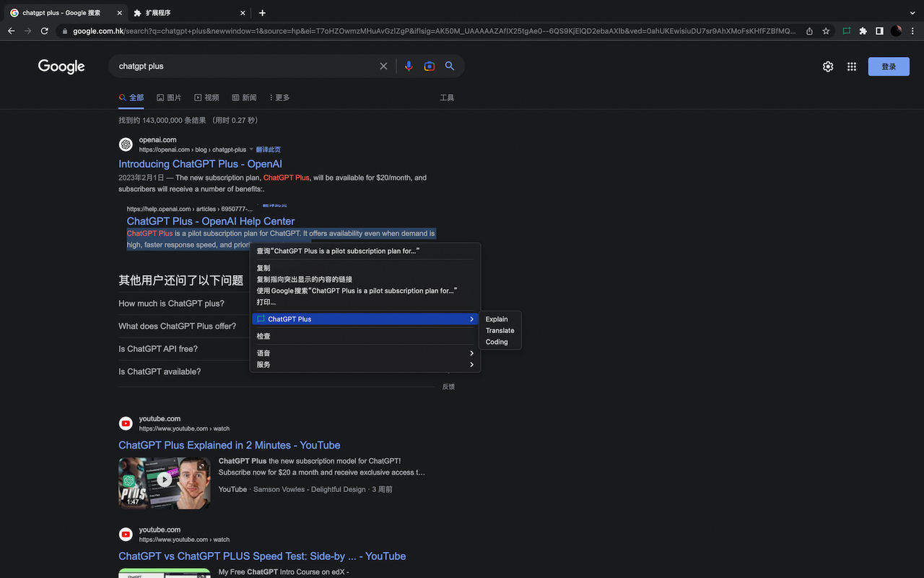
Task: Select Coding from the ChatGPT Plus submenu
Action: [x=500, y=342]
